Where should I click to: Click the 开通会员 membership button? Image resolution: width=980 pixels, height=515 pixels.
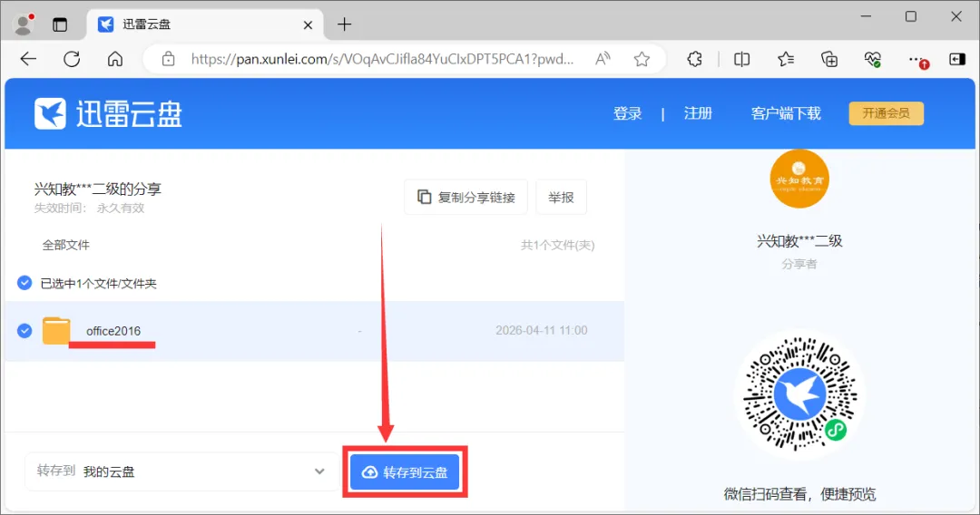point(886,113)
